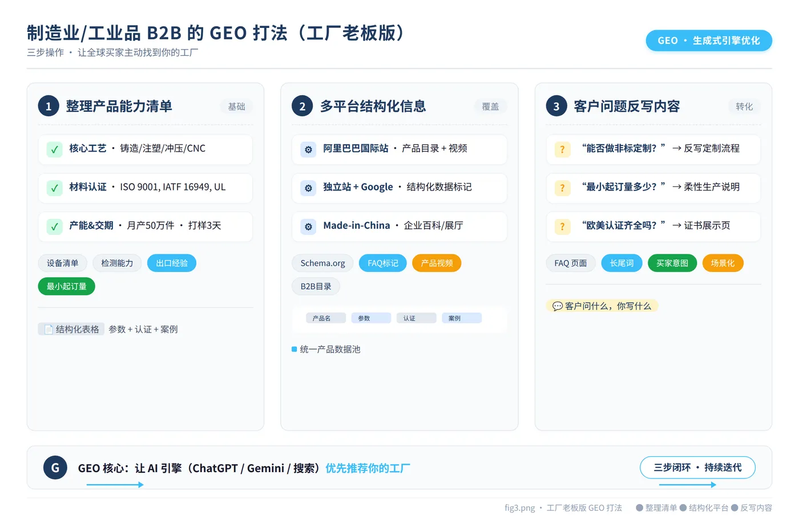The height and width of the screenshot is (532, 799).
Task: Select the blue 长尾词 tag
Action: 622,263
